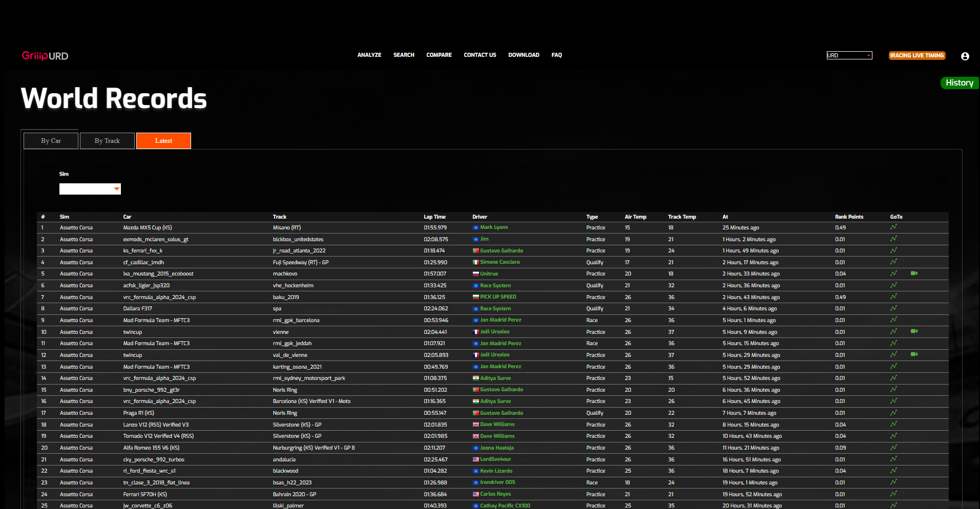Open driver PICK UP SPEED link
Screen dimensions: 980x509
pos(498,297)
